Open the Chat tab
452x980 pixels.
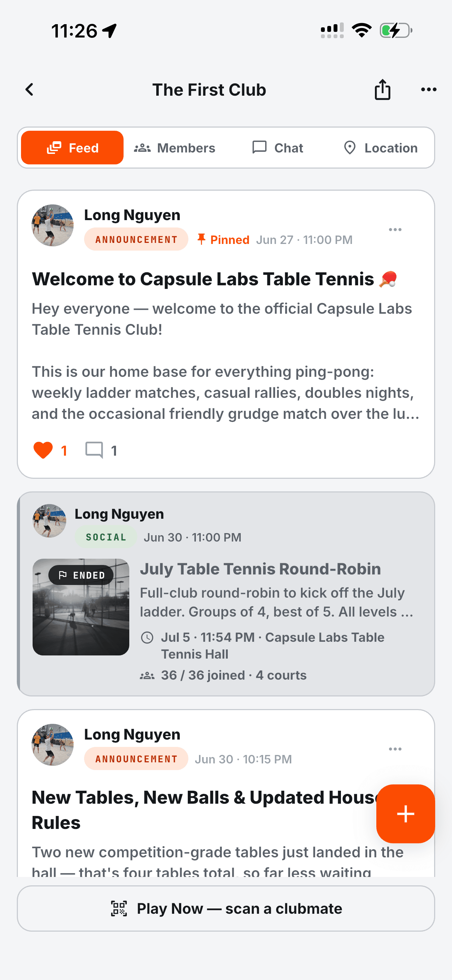[x=278, y=148]
